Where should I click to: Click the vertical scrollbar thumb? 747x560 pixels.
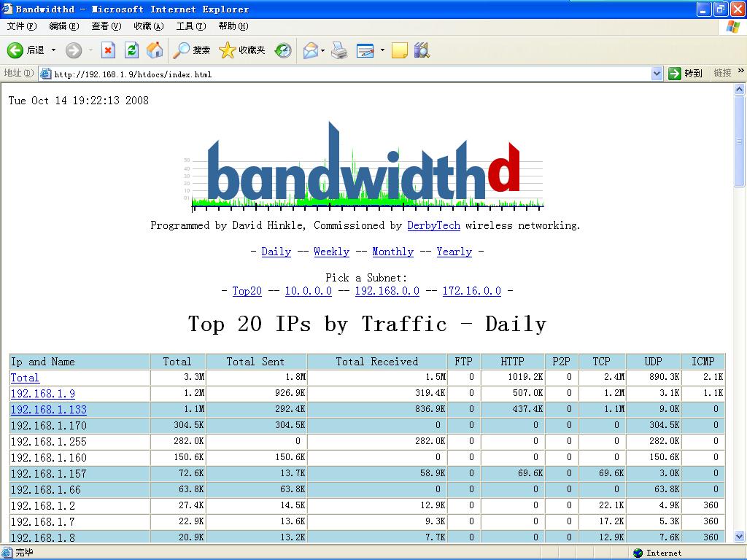coord(740,141)
